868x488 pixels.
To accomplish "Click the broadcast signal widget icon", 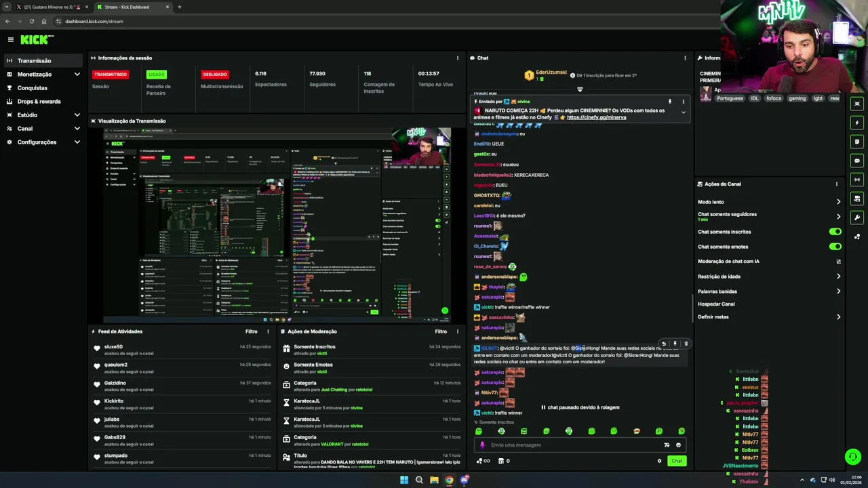I will 857,180.
